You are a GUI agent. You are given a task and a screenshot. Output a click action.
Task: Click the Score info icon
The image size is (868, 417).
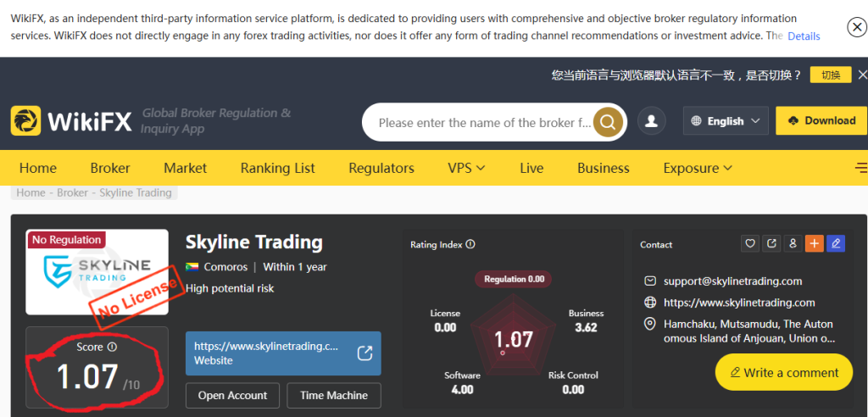(113, 347)
